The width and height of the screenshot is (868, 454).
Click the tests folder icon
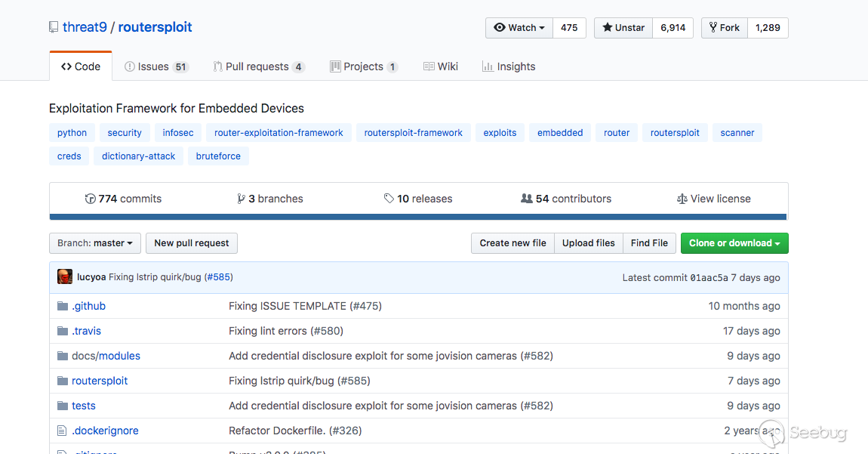[x=63, y=406]
